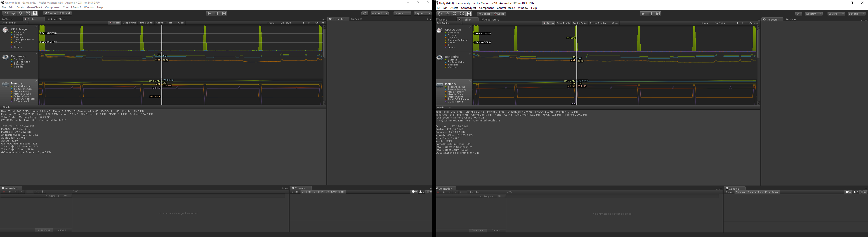Select the Rect tool in right window
The image size is (868, 237).
(469, 14)
